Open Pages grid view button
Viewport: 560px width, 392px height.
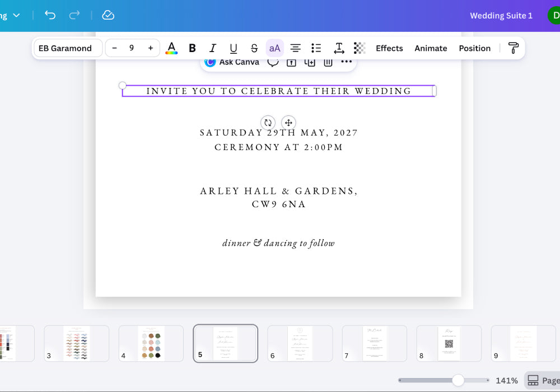[x=543, y=381]
